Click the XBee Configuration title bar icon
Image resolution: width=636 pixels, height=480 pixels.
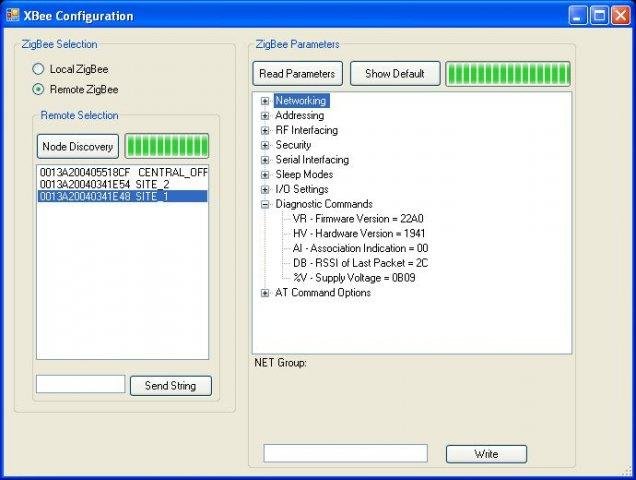(x=13, y=15)
